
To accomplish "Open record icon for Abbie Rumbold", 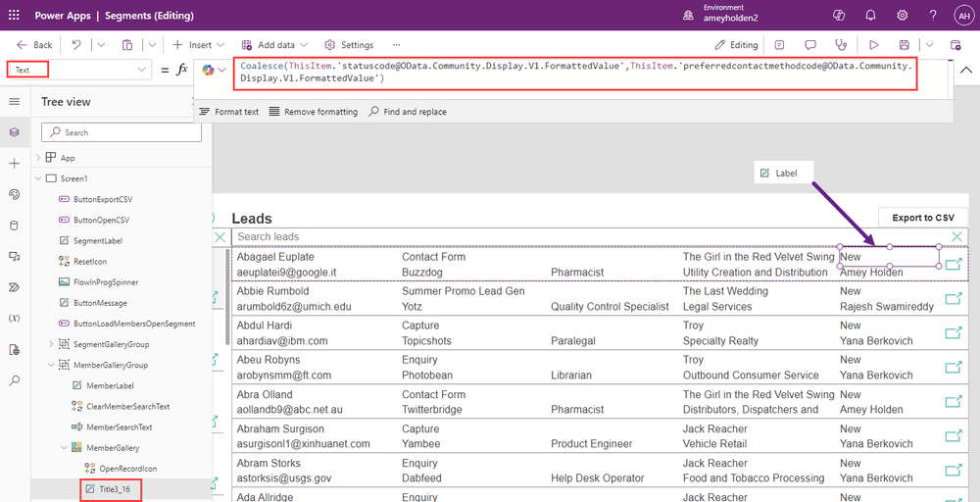I will point(953,298).
